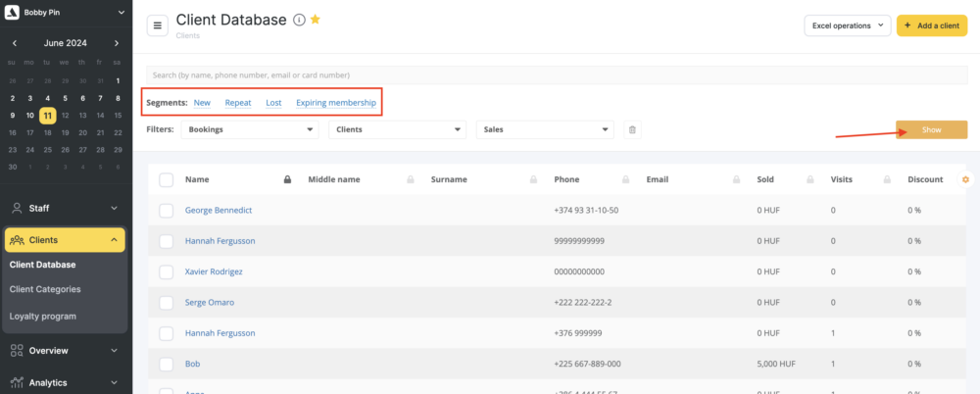Expand the Overview sidebar section
Viewport: 980px width, 394px height.
[x=114, y=350]
